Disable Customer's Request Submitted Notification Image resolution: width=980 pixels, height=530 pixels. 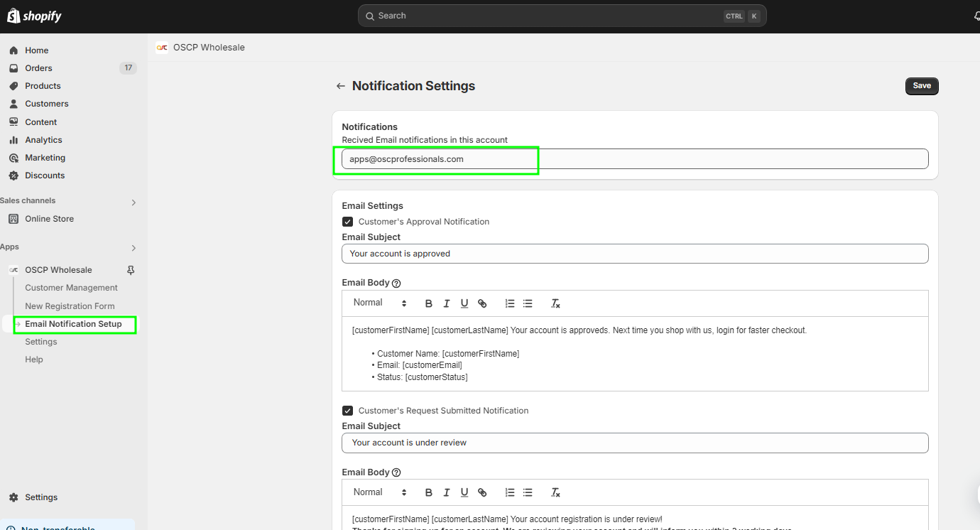point(347,410)
